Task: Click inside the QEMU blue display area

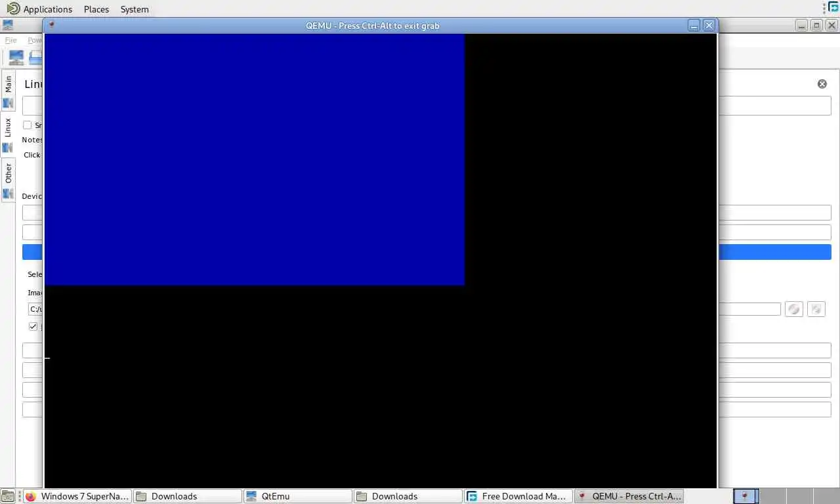Action: tap(255, 159)
